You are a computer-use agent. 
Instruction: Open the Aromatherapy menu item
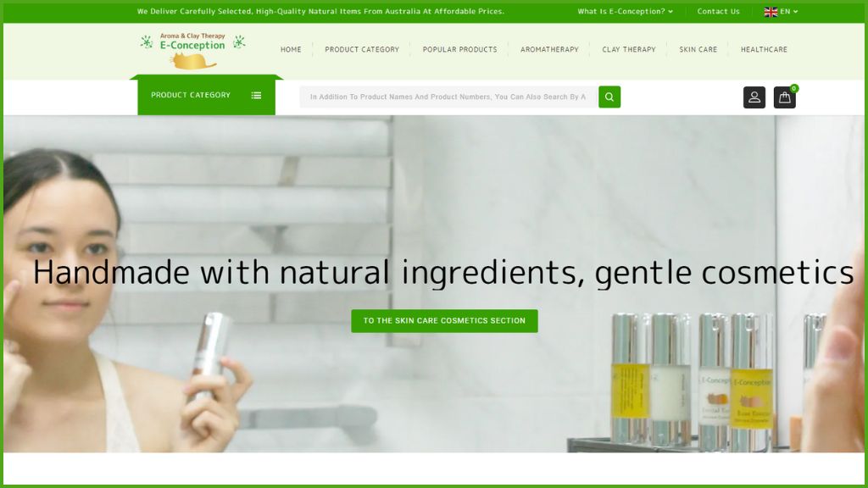(549, 49)
